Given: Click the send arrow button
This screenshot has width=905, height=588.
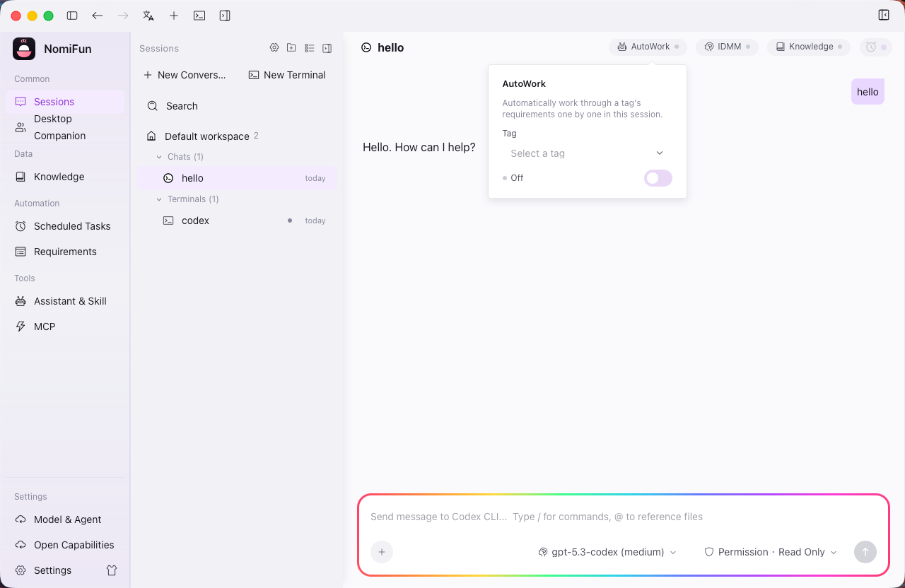Looking at the screenshot, I should point(865,552).
